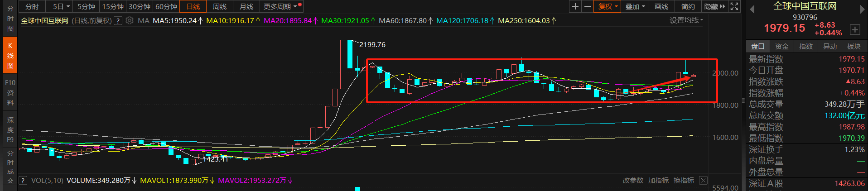
Task: Add index to watchlist with plus icon
Action: point(854,29)
